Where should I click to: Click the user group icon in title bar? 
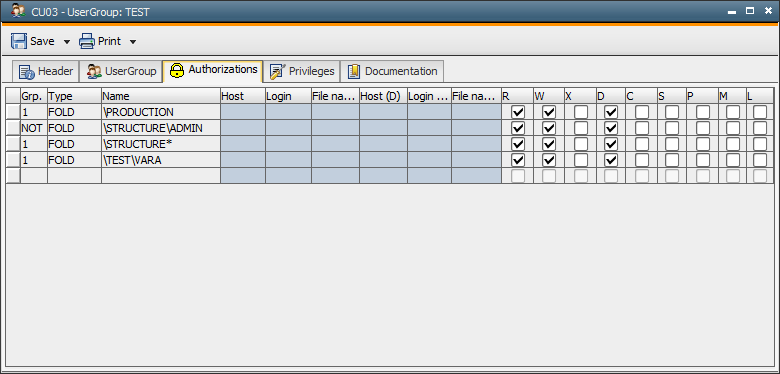coord(18,11)
